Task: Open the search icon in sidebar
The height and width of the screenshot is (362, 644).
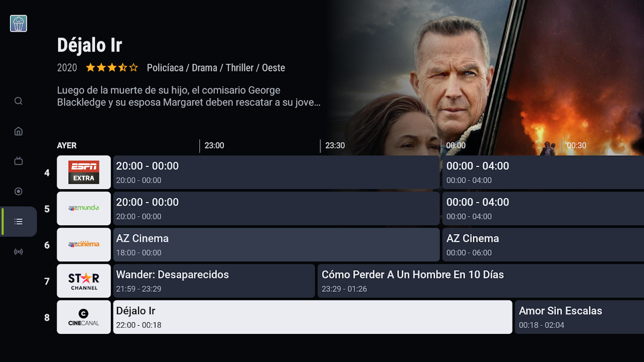Action: [19, 101]
